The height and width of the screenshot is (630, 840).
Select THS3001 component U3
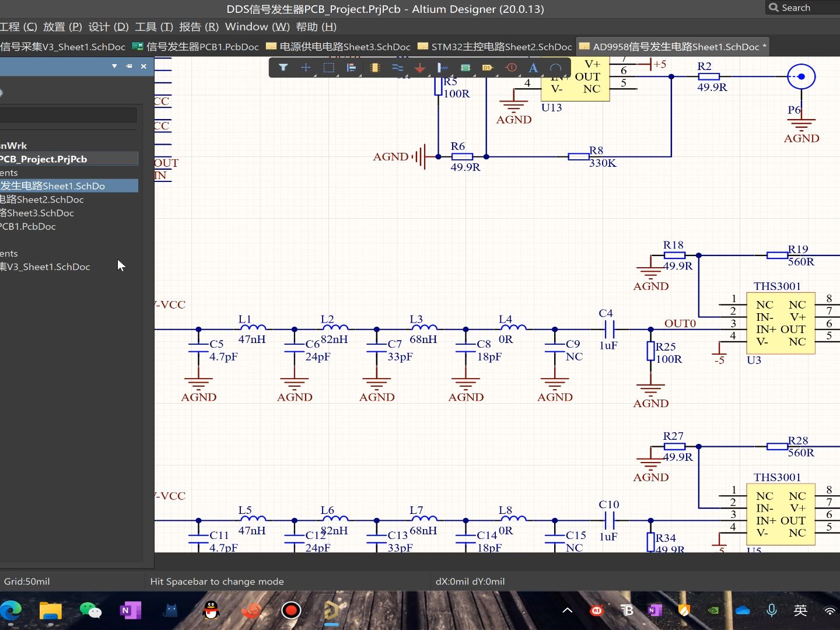click(x=780, y=323)
